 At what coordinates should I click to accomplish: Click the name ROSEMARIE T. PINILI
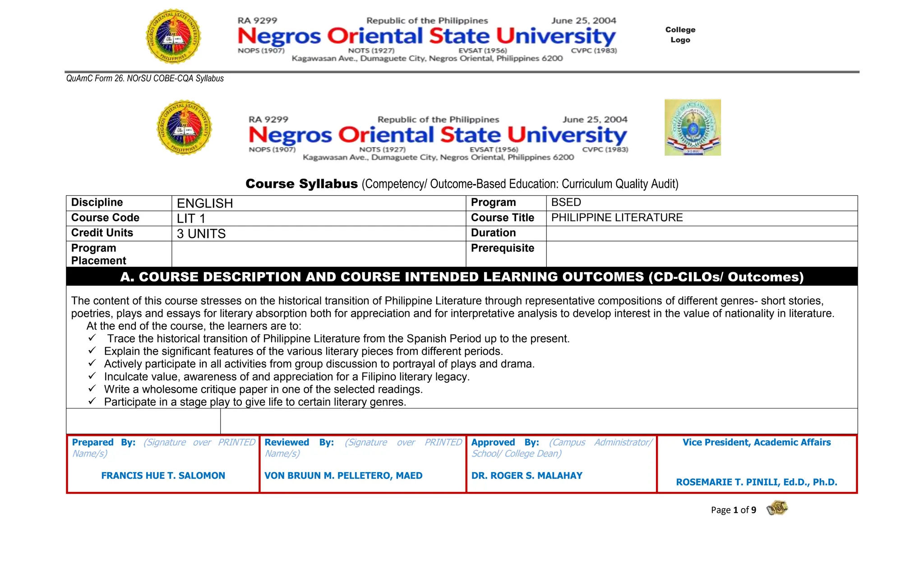[x=756, y=482]
